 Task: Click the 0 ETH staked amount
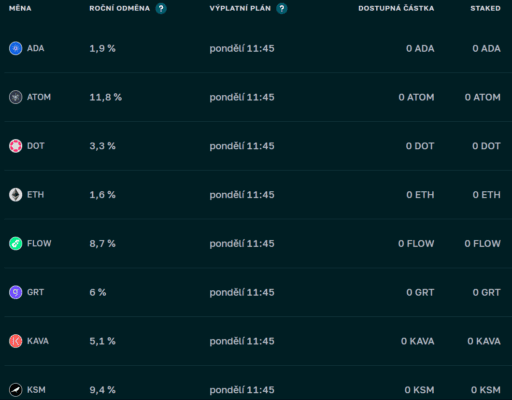(486, 195)
